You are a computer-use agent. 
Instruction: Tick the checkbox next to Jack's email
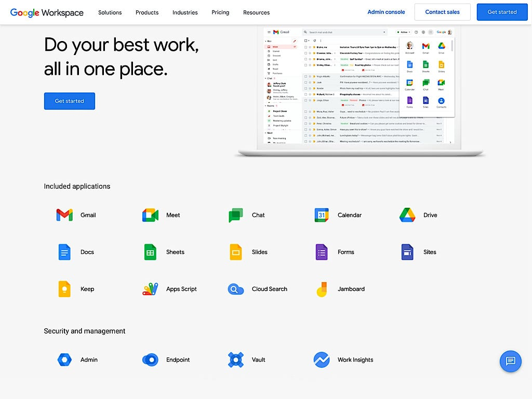point(305,83)
